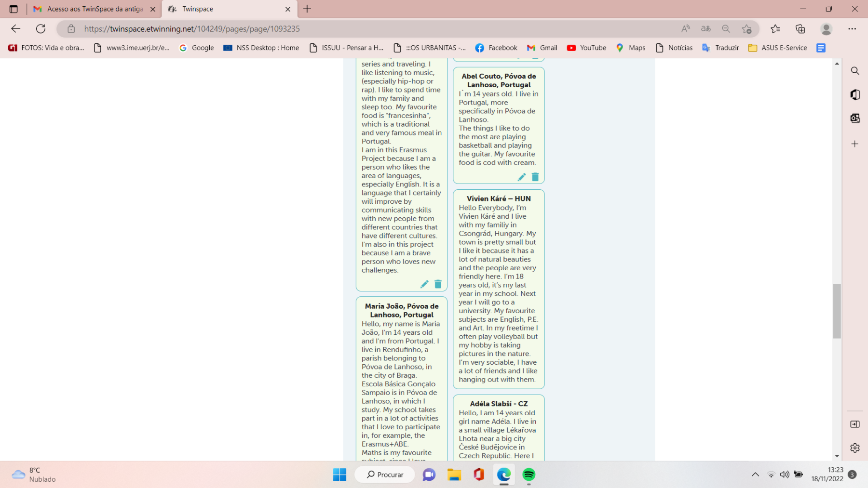The width and height of the screenshot is (868, 488).
Task: Add this page to favorites star
Action: pos(746,29)
